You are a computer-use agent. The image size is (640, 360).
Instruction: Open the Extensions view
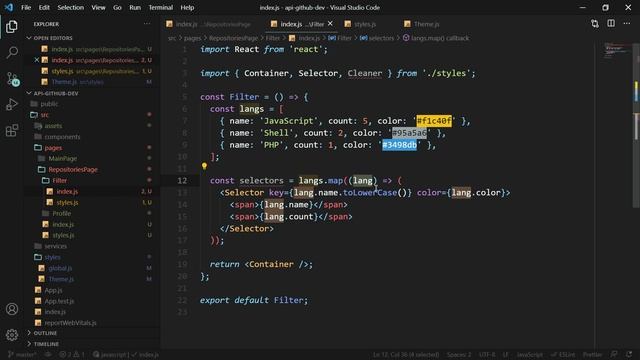12,131
